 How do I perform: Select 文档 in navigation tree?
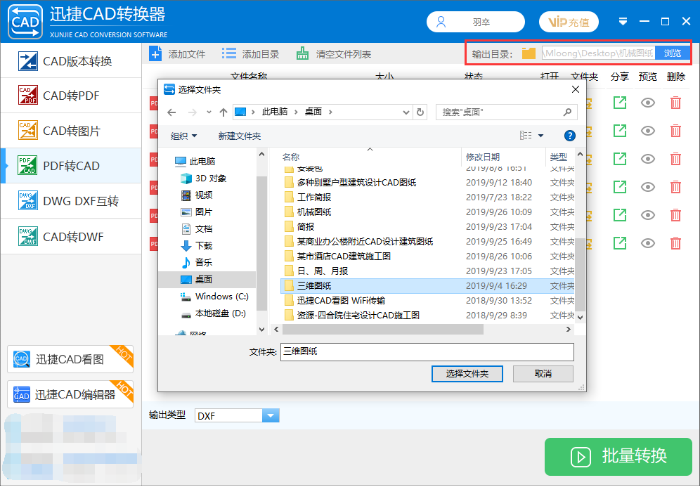pyautogui.click(x=197, y=229)
